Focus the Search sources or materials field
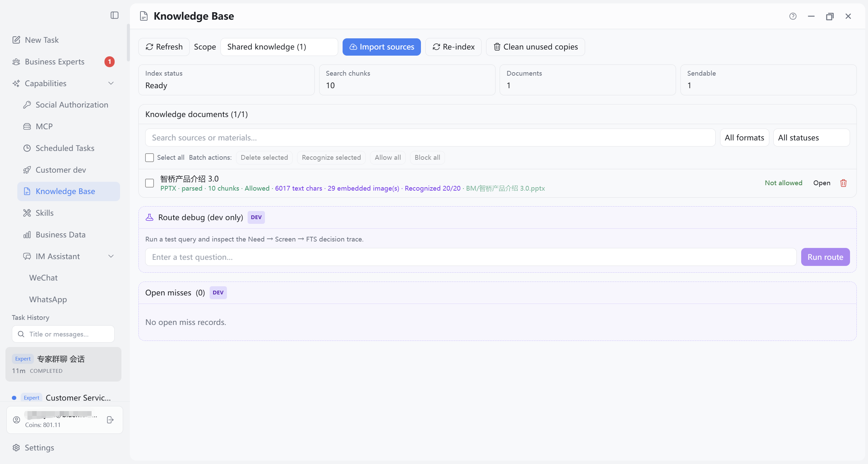This screenshot has width=868, height=464. [430, 138]
